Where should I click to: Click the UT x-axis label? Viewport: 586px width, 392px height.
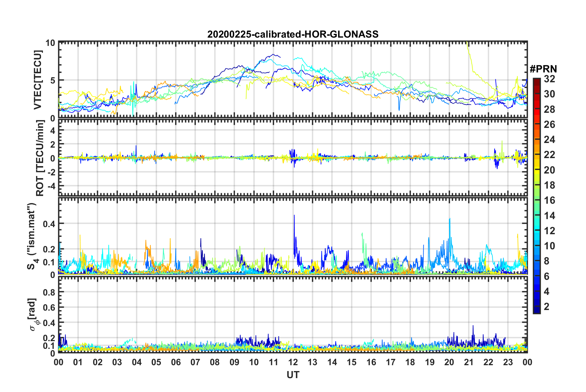point(293,375)
